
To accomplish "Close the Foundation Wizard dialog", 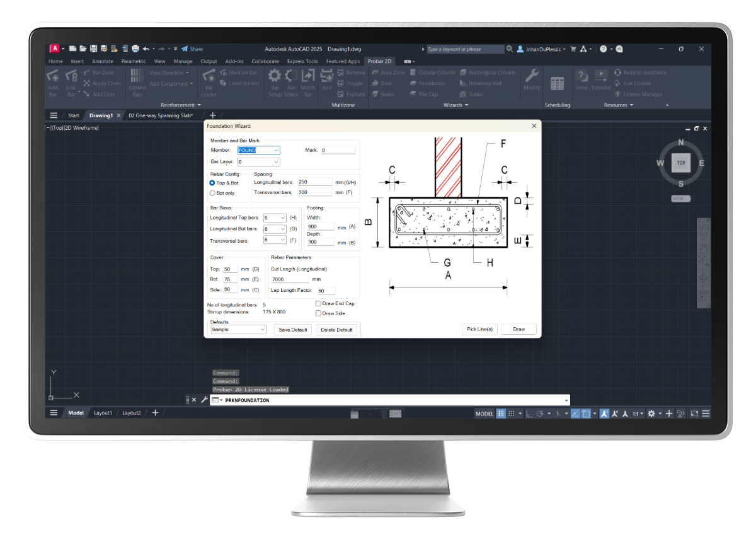I will (534, 125).
